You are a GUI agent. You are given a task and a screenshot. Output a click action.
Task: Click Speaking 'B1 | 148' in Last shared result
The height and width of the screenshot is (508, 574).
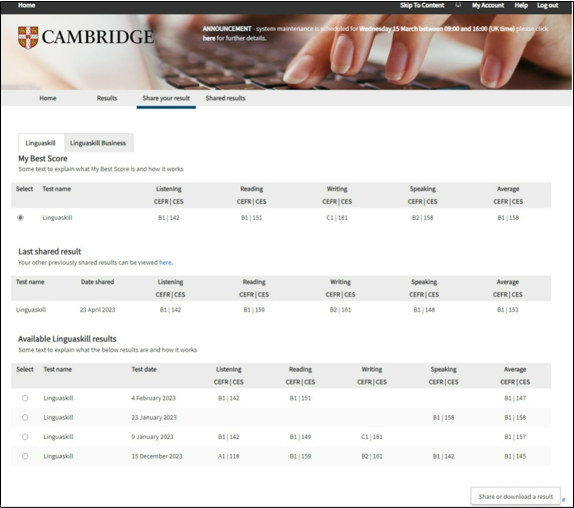click(x=424, y=310)
